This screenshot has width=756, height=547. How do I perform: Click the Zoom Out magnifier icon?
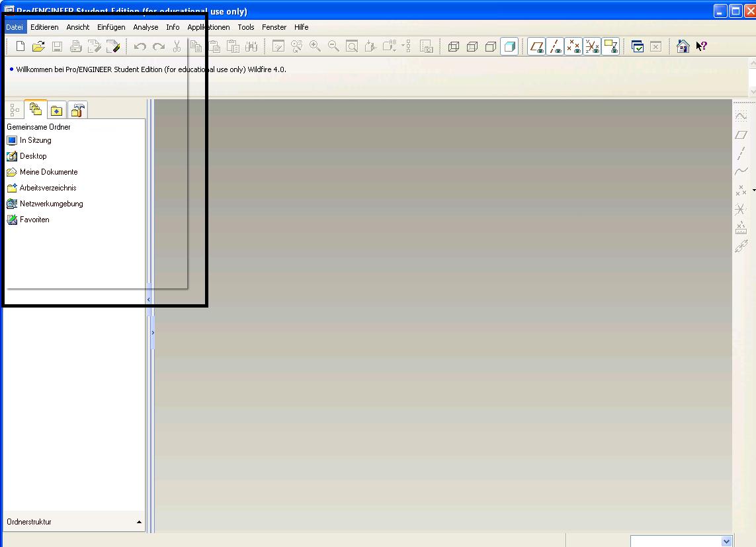point(333,47)
